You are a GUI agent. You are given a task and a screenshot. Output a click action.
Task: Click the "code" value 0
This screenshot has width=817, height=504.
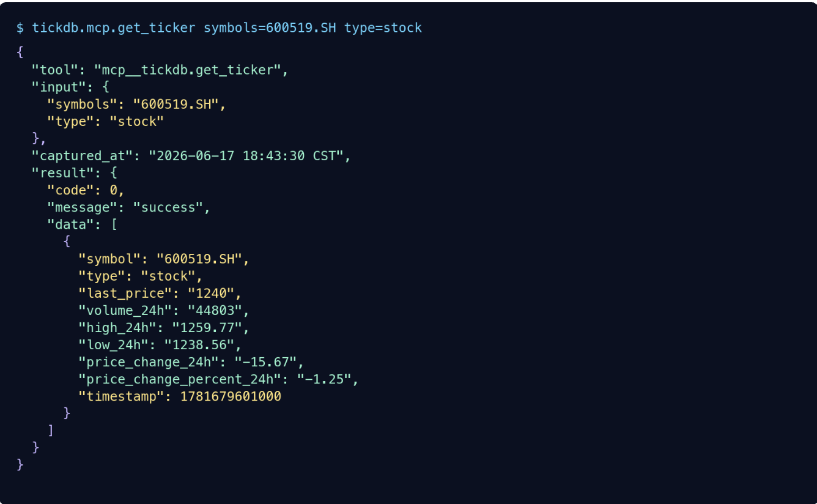(113, 190)
